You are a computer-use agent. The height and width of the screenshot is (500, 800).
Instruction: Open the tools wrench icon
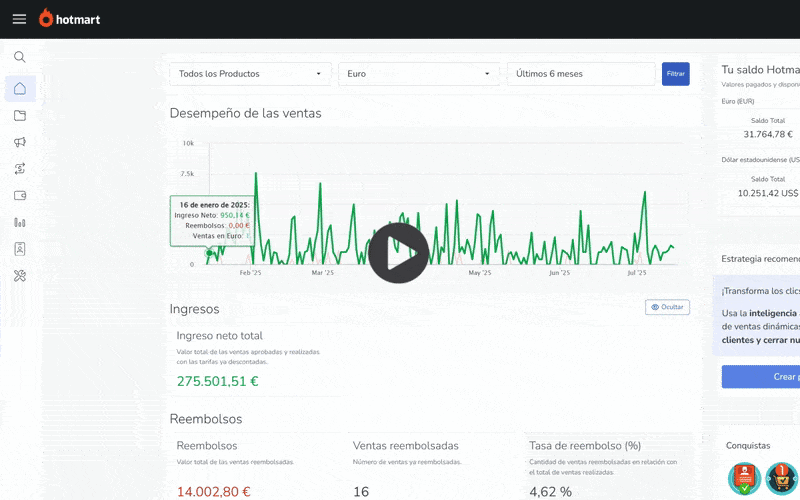pos(20,276)
